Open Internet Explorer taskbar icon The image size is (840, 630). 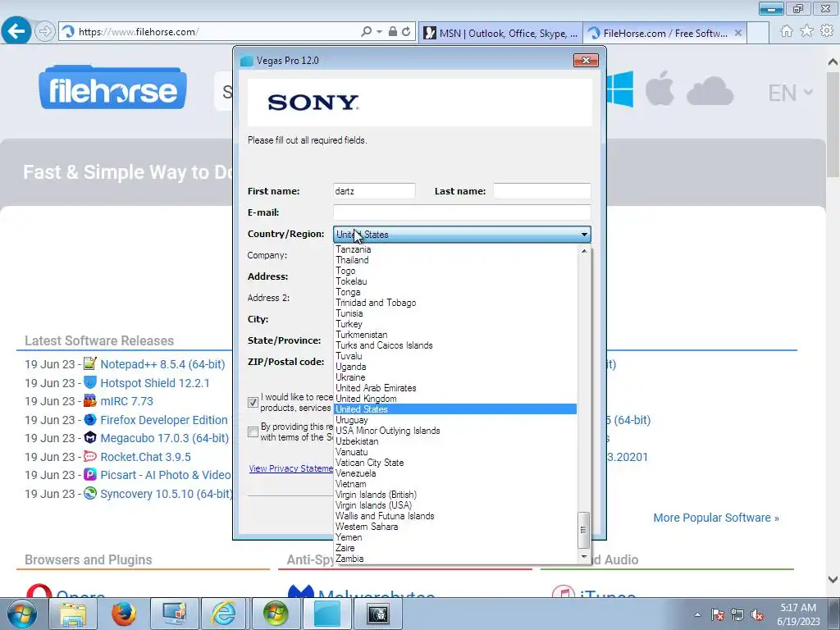(224, 614)
